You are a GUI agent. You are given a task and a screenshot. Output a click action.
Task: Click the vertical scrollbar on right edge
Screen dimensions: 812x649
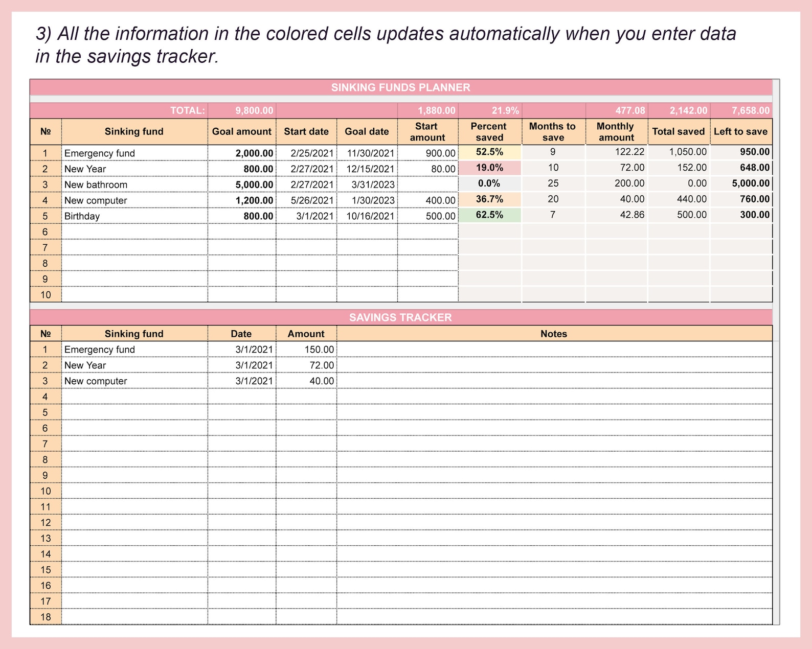[x=776, y=352]
